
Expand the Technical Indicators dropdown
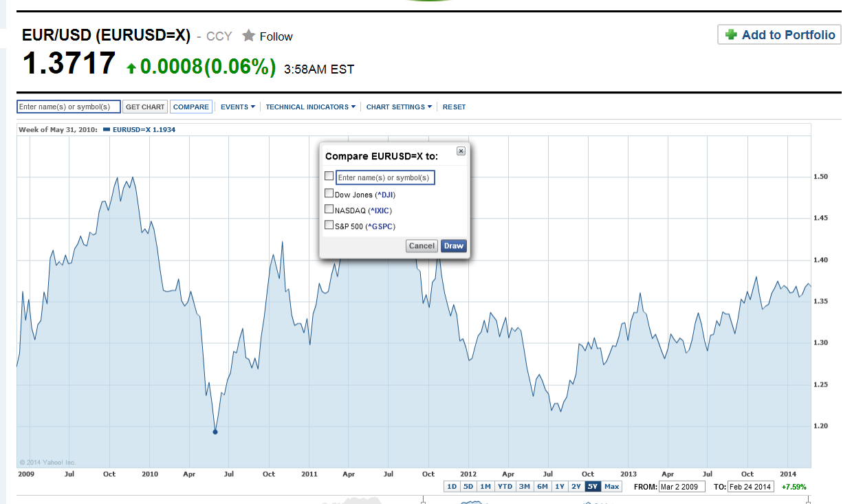[x=311, y=107]
